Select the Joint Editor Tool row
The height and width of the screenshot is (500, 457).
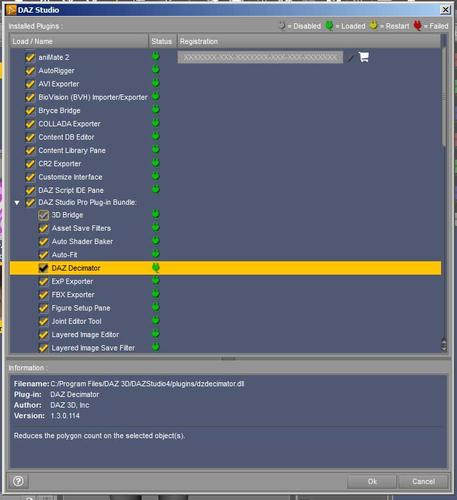pyautogui.click(x=225, y=321)
